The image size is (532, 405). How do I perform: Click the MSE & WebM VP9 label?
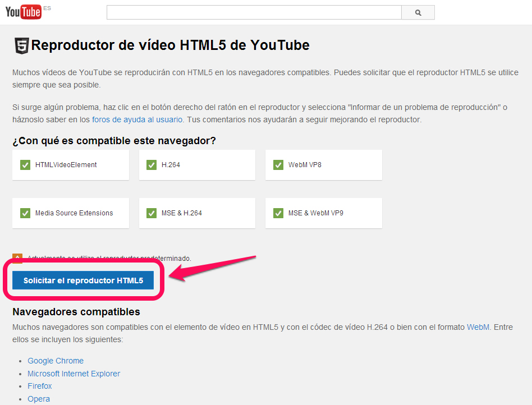(315, 213)
